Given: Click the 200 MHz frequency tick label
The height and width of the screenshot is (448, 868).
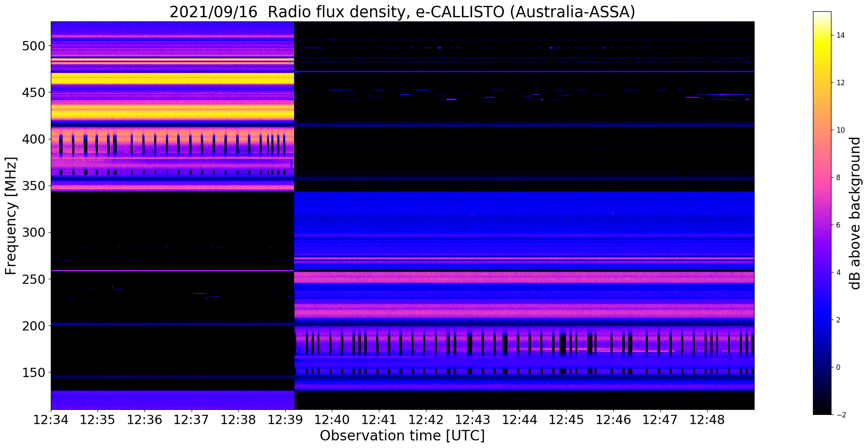Looking at the screenshot, I should [x=33, y=326].
